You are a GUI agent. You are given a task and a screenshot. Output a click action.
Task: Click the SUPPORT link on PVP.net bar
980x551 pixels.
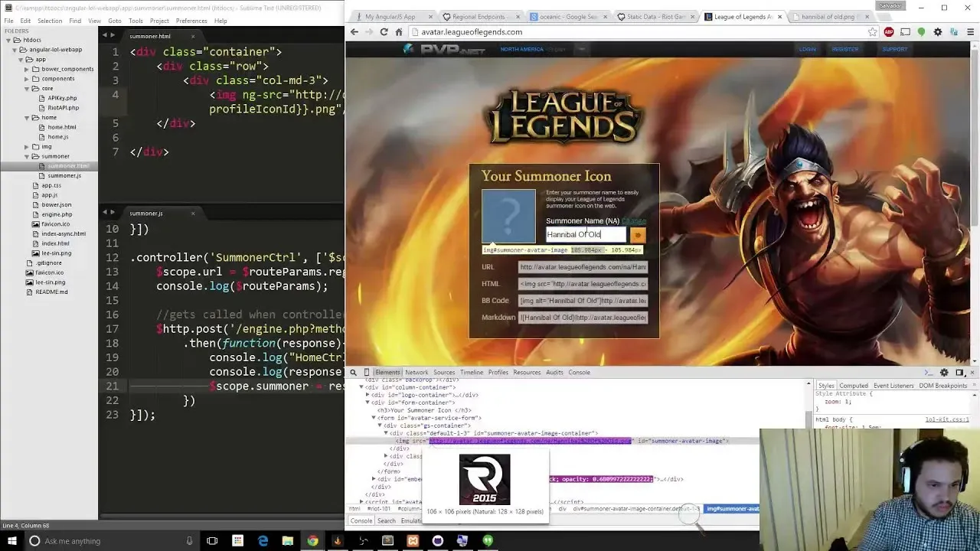895,49
